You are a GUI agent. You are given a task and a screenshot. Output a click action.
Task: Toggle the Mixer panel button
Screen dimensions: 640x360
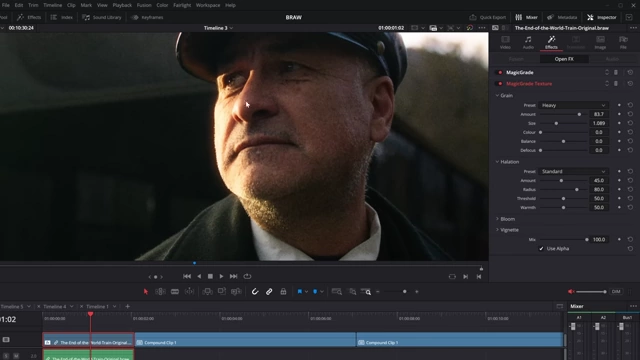click(527, 17)
